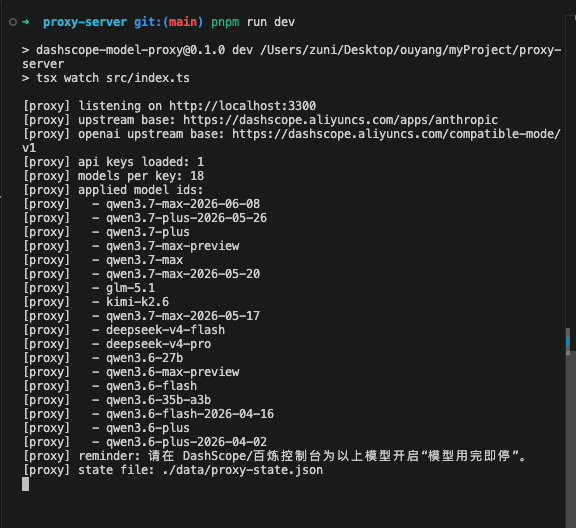Click the green prompt arrow icon
This screenshot has width=576, height=528.
[x=26, y=22]
